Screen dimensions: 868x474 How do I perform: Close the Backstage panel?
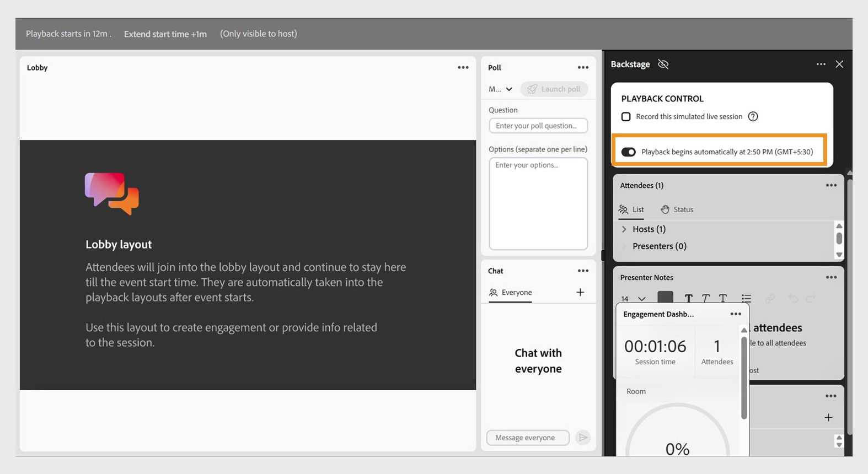click(x=839, y=64)
